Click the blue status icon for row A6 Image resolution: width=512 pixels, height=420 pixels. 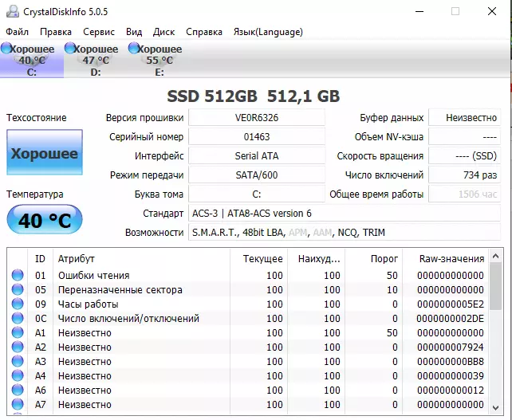click(x=18, y=390)
